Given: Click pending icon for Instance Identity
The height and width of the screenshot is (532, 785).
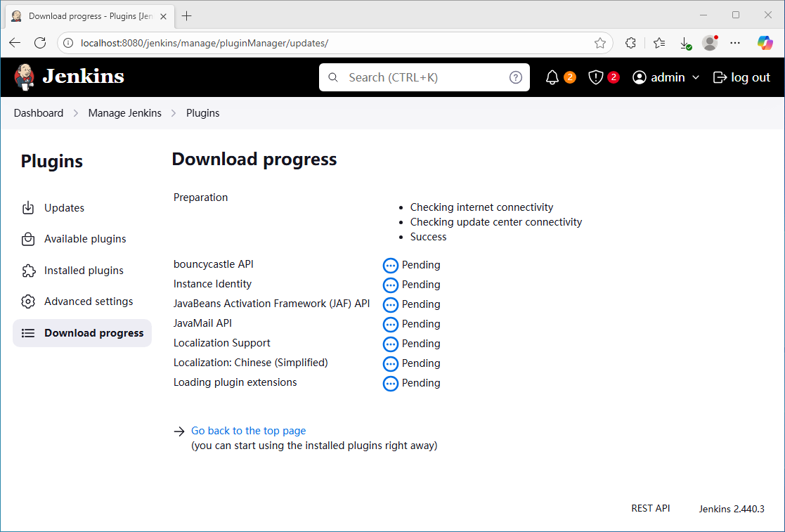Looking at the screenshot, I should tap(391, 285).
